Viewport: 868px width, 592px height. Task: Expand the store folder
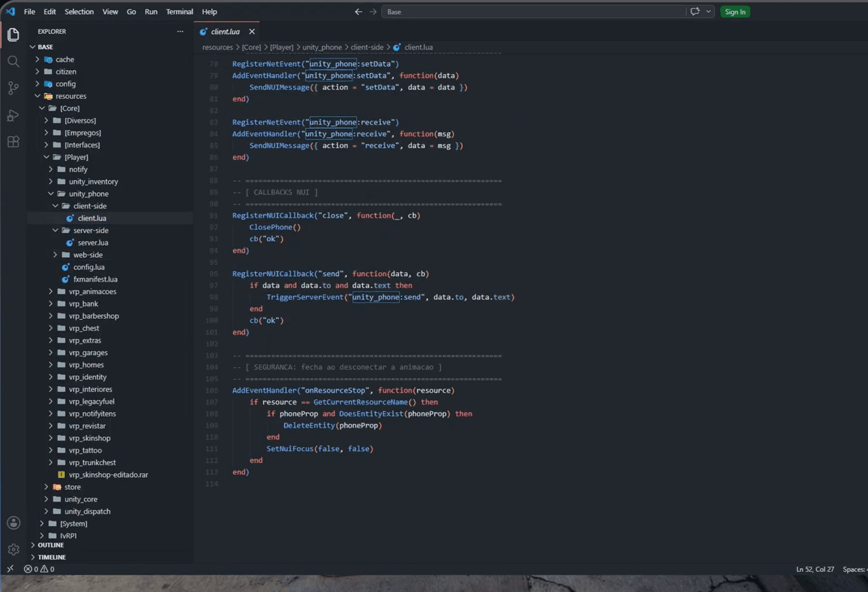(110, 487)
